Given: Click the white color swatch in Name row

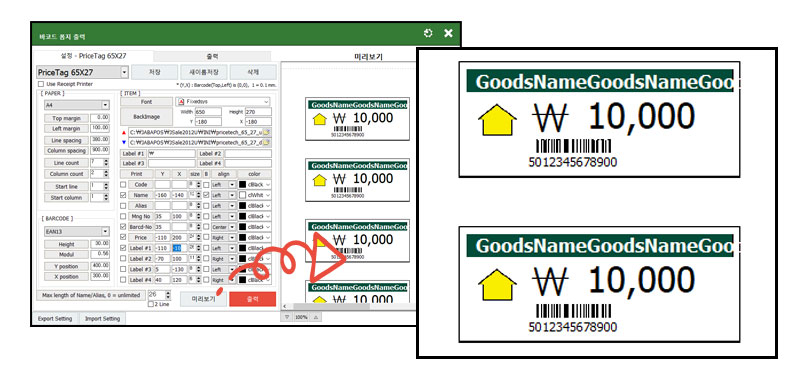Looking at the screenshot, I should pos(242,195).
